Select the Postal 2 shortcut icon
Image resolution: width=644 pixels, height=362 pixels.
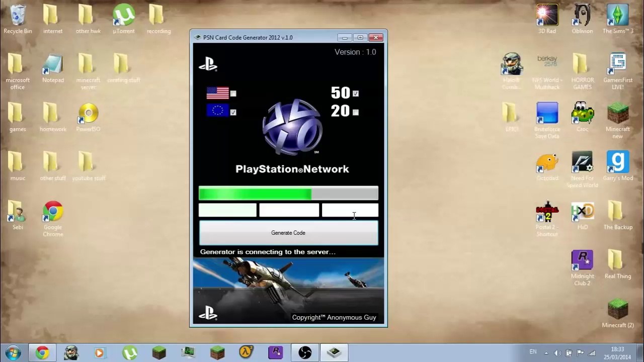tap(547, 219)
